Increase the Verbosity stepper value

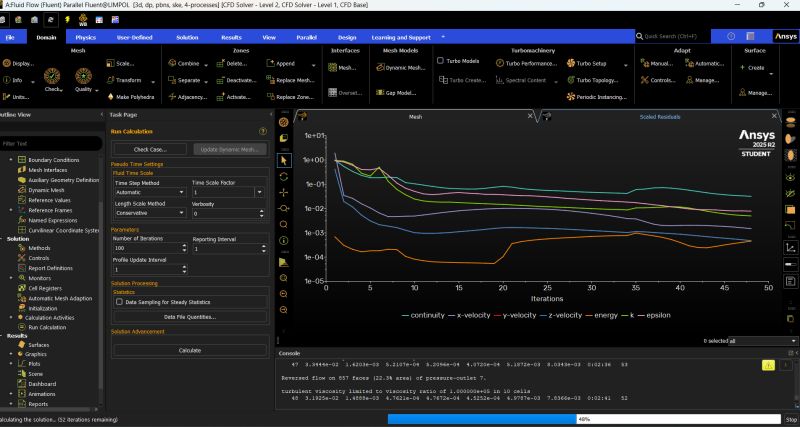[262, 211]
